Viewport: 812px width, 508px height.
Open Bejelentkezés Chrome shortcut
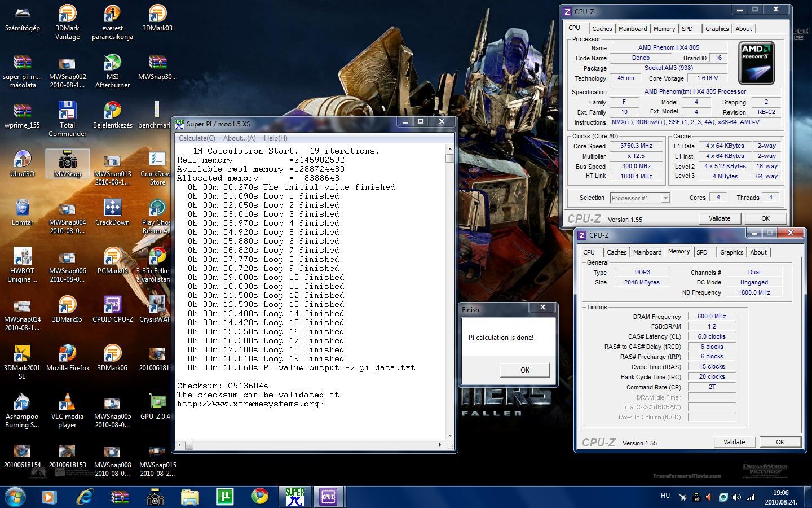point(112,115)
